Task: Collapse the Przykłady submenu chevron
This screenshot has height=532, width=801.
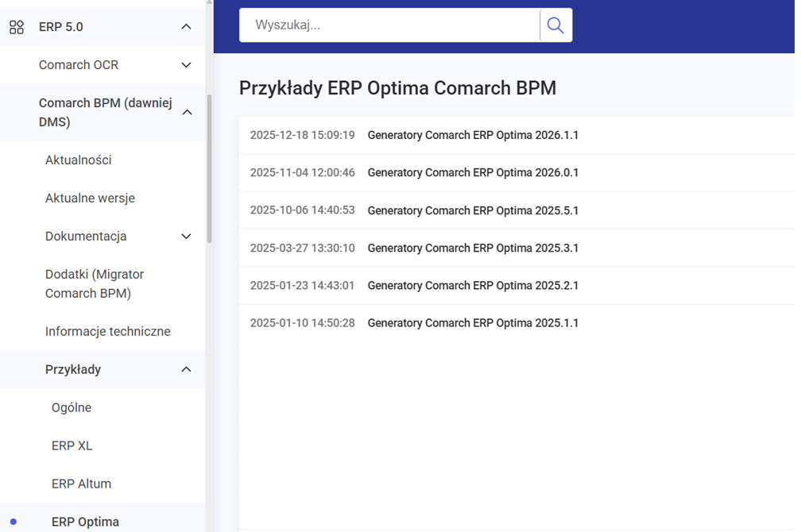Action: pyautogui.click(x=186, y=370)
